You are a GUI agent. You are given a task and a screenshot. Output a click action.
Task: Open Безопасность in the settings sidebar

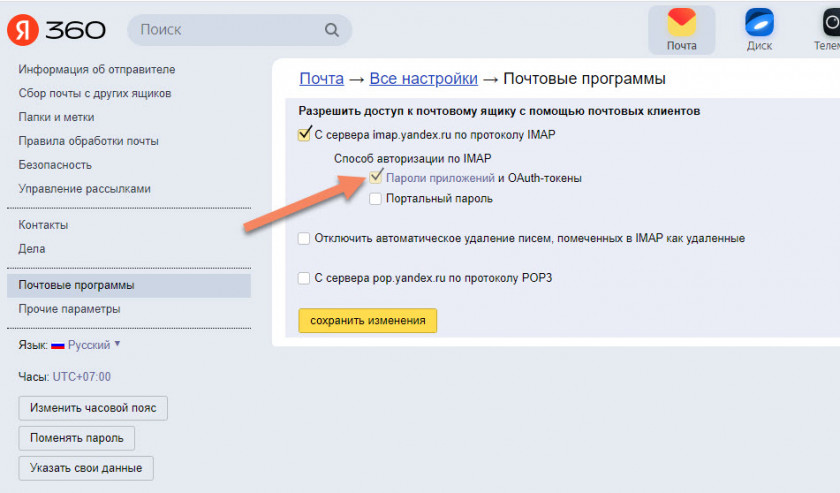(55, 165)
